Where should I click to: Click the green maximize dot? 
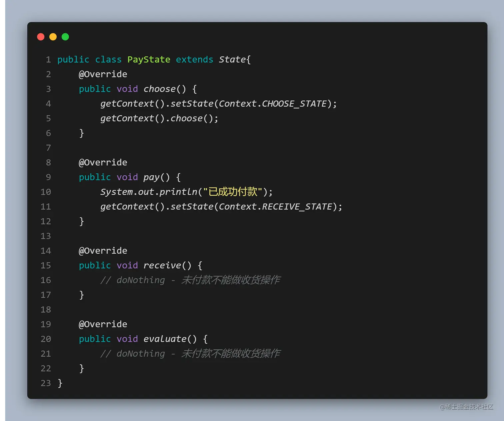click(65, 37)
